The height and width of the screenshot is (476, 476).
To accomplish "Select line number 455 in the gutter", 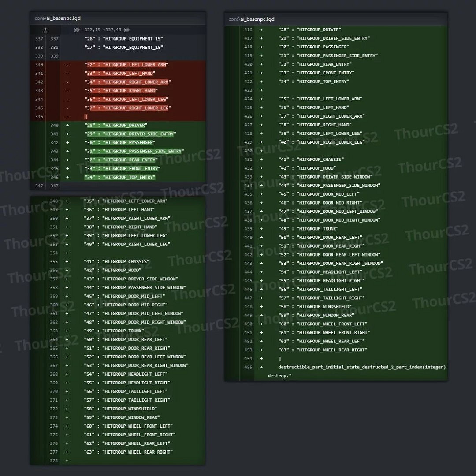I will [248, 367].
